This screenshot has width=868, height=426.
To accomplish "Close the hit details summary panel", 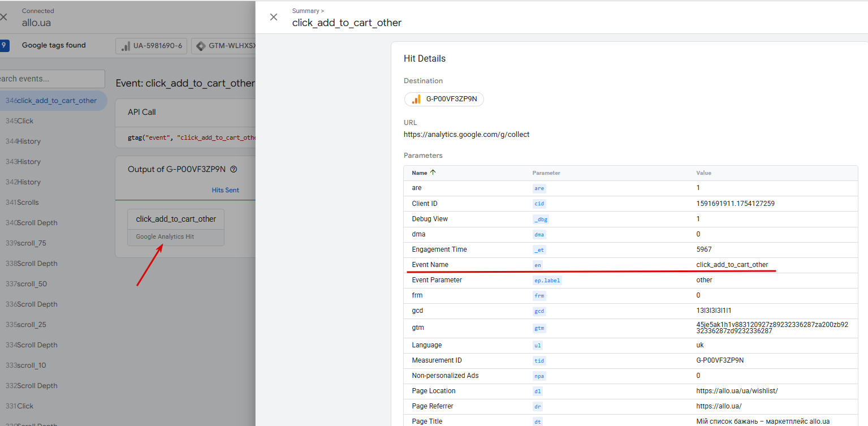I will [274, 17].
